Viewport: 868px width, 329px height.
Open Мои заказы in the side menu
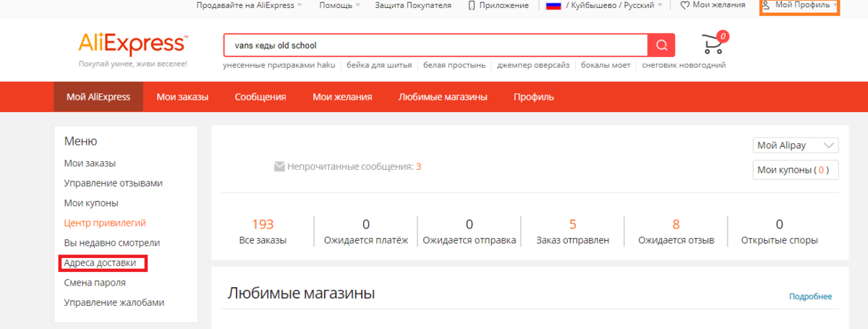tap(90, 163)
